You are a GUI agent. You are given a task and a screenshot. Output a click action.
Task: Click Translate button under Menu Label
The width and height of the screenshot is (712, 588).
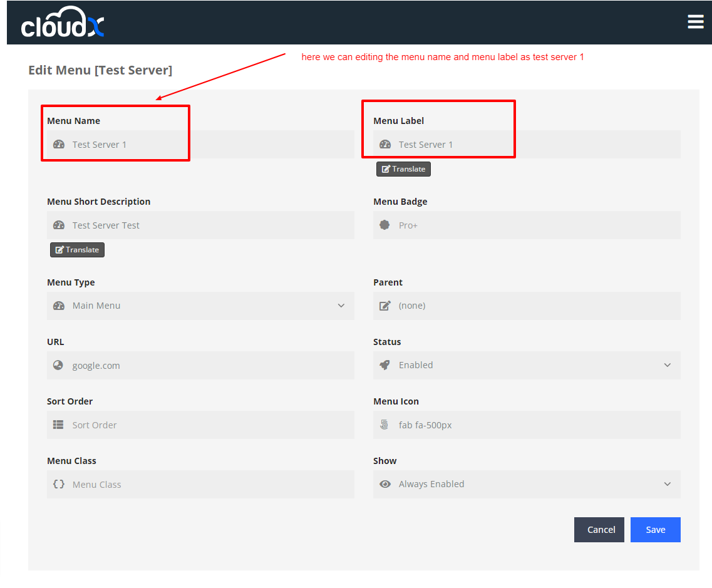[403, 169]
